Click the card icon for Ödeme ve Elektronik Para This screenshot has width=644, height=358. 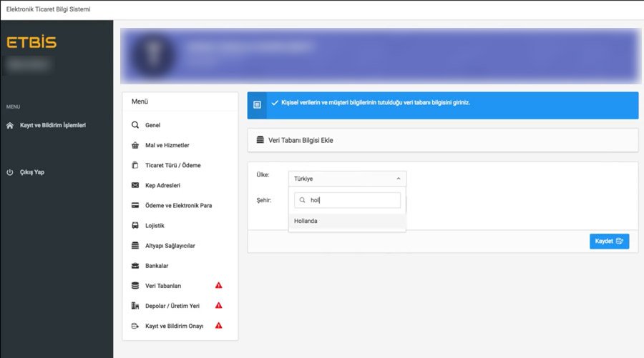point(135,205)
